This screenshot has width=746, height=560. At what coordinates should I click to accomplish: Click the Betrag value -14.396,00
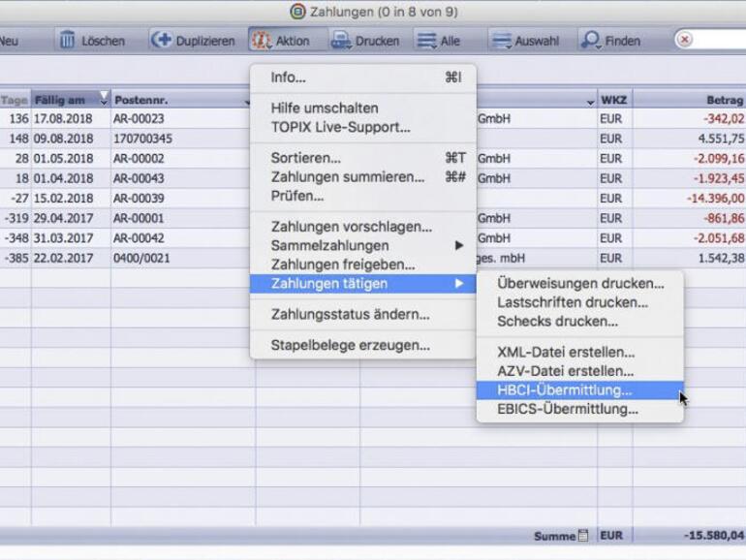coord(716,199)
